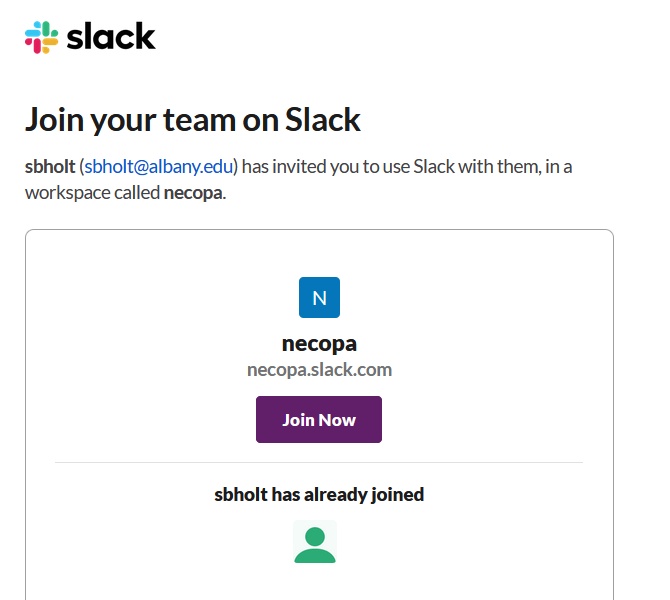
Task: Click the word 'Slack' in the heading
Action: 323,121
